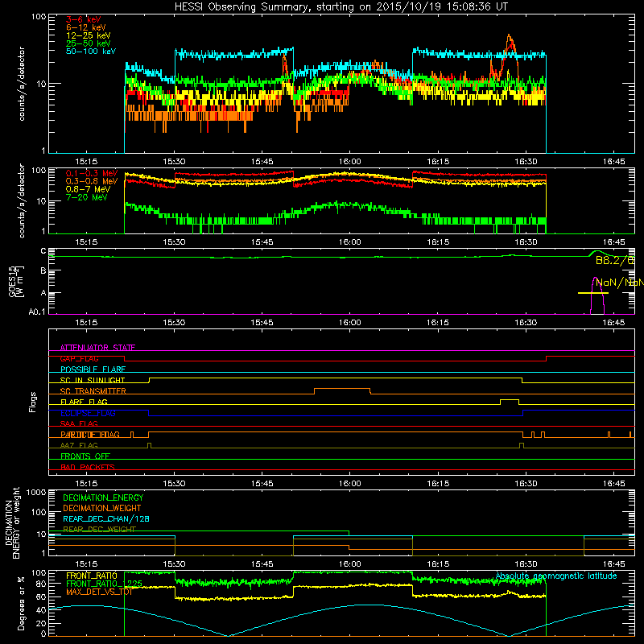Click the raised FLARE_FLAG pulse near 16:27

(510, 399)
